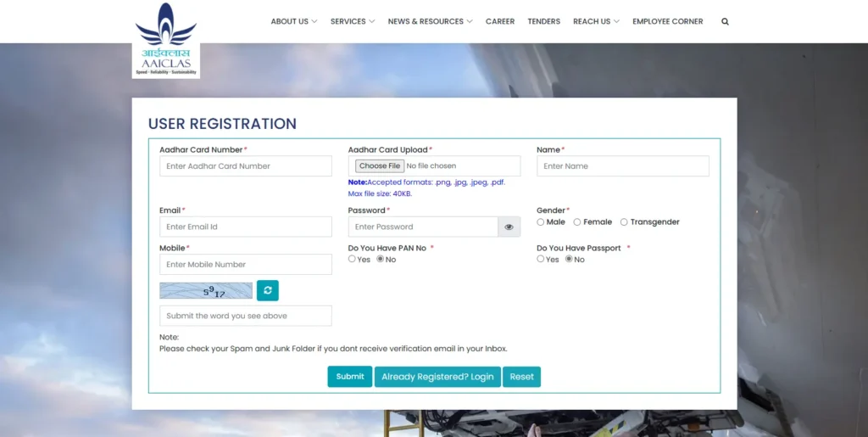Select Yes for passport
The height and width of the screenshot is (437, 868).
(x=541, y=260)
